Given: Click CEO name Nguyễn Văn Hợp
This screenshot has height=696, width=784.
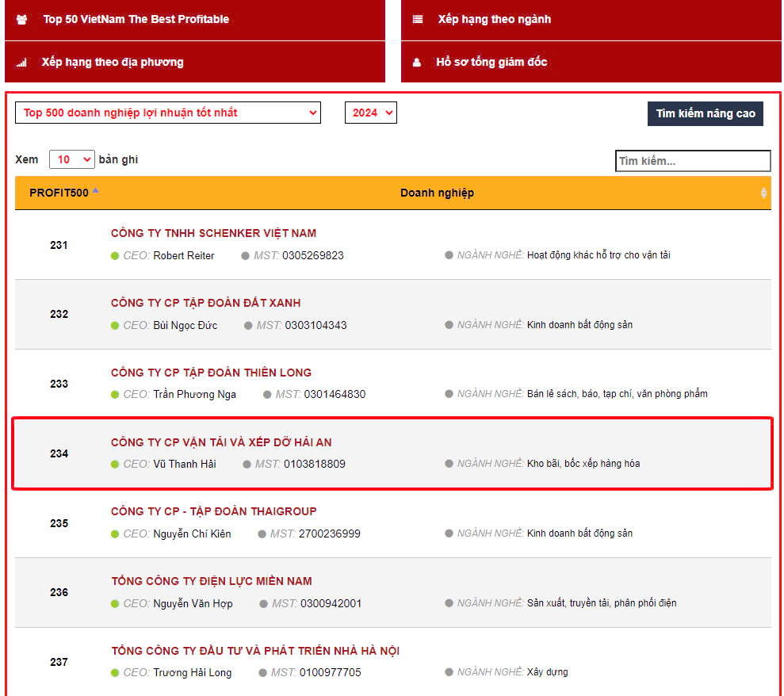Looking at the screenshot, I should click(193, 603).
